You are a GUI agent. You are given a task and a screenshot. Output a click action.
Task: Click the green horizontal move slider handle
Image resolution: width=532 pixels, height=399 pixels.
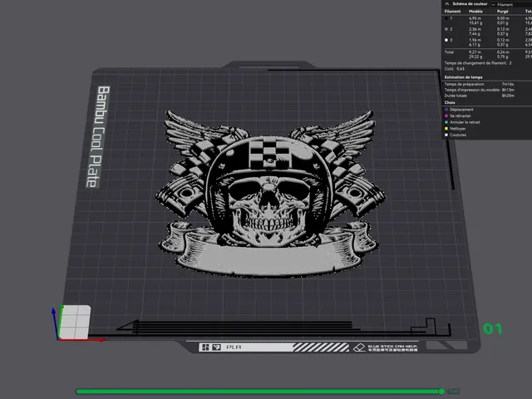tap(441, 392)
